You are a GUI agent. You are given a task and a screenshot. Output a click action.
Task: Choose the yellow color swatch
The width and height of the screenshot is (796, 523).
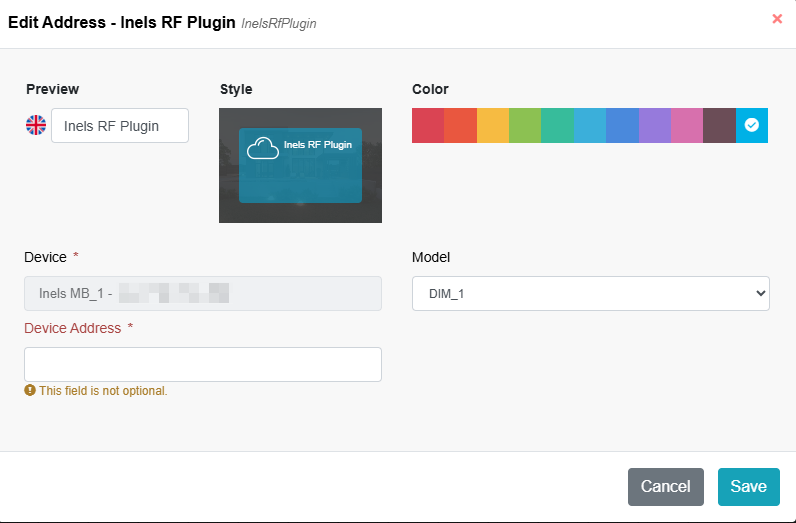[493, 125]
